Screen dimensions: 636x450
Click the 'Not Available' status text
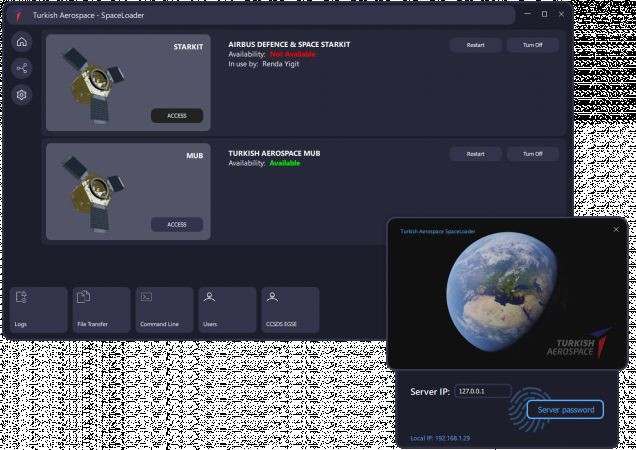pyautogui.click(x=292, y=54)
